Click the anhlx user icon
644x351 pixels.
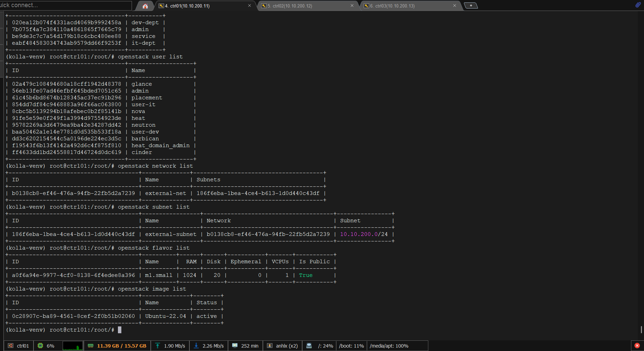270,346
